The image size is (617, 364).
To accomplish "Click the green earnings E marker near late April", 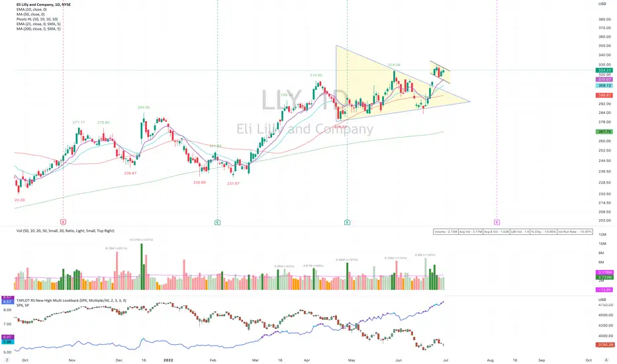I will (x=347, y=222).
